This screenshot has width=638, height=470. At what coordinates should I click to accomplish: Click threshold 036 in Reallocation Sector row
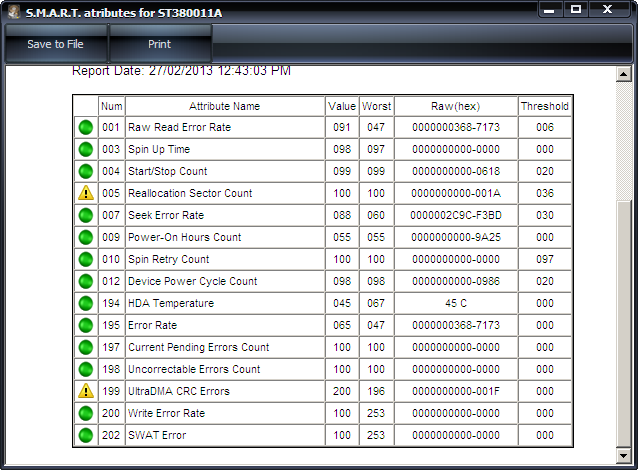click(x=545, y=193)
